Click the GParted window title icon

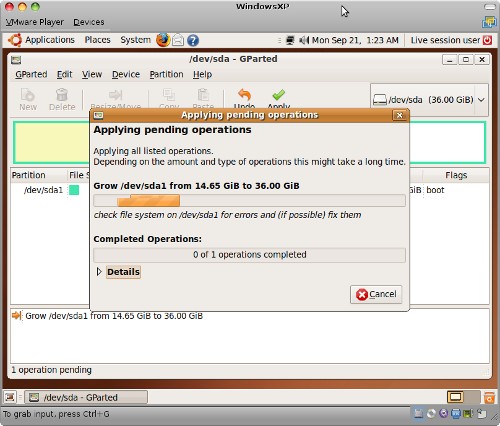click(x=16, y=60)
